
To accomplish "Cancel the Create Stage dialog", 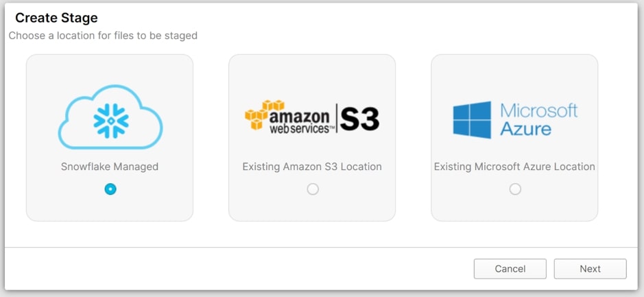I will point(510,269).
